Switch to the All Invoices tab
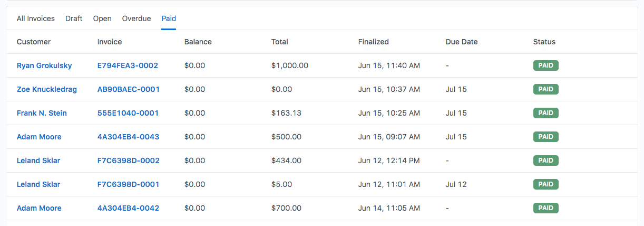This screenshot has height=226, width=644. (x=36, y=18)
